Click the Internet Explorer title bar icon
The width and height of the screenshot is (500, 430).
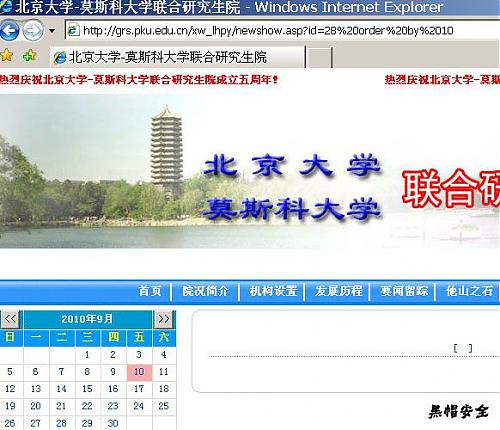pyautogui.click(x=6, y=6)
